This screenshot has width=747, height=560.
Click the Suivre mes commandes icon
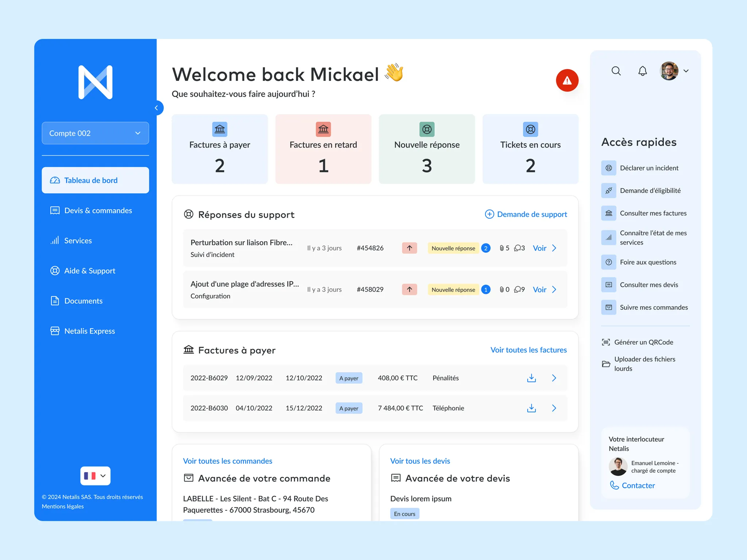[609, 307]
